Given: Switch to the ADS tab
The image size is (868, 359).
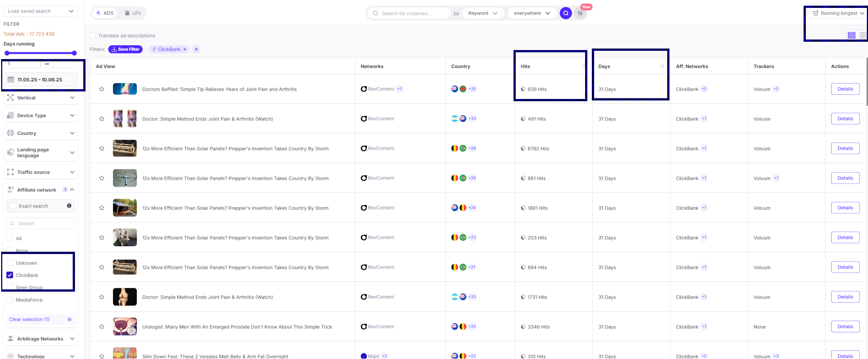Looking at the screenshot, I should [x=105, y=13].
